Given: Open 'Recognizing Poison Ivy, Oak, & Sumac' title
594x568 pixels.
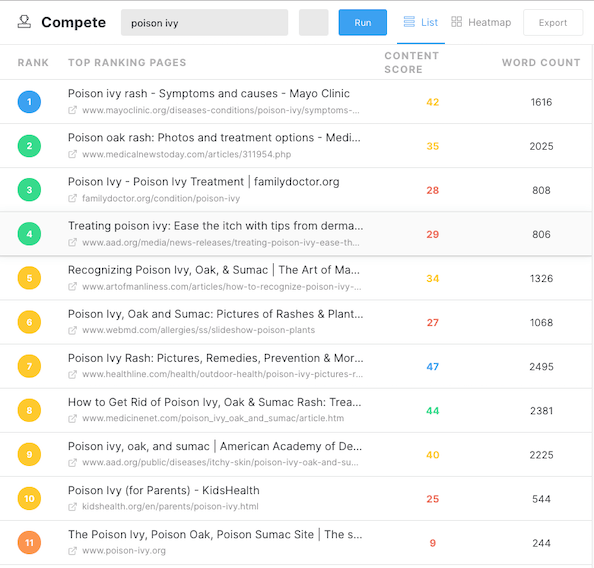Looking at the screenshot, I should coord(214,270).
